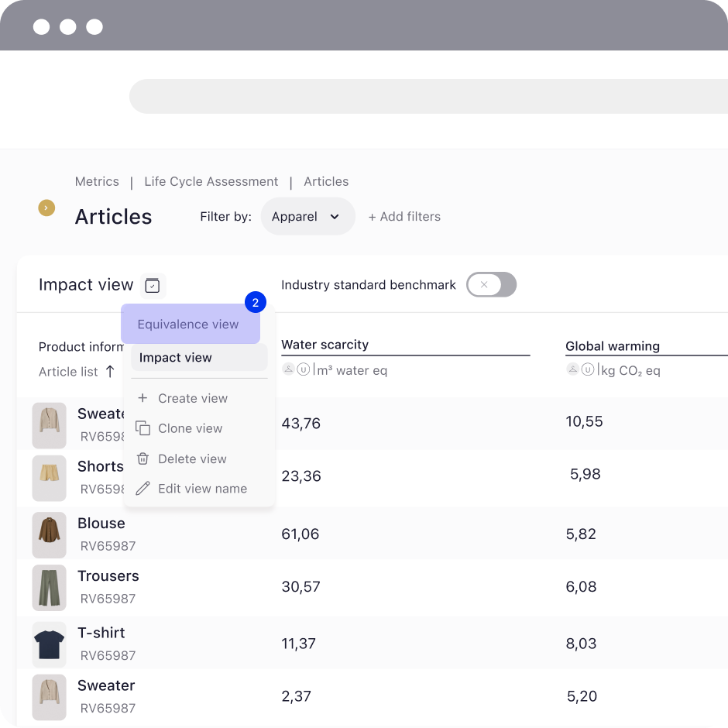Click the Blouse product thumbnail
This screenshot has height=728, width=728.
coord(50,535)
